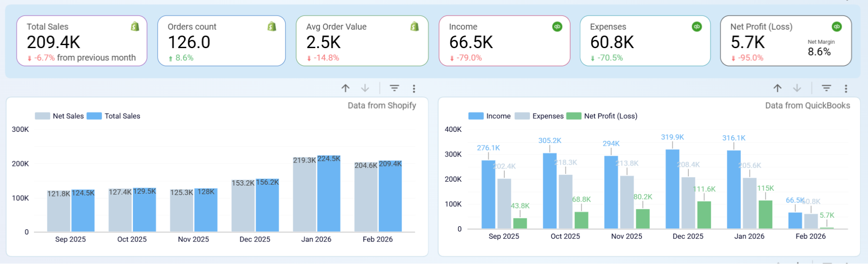Click the -95.0% net profit change

click(x=747, y=58)
